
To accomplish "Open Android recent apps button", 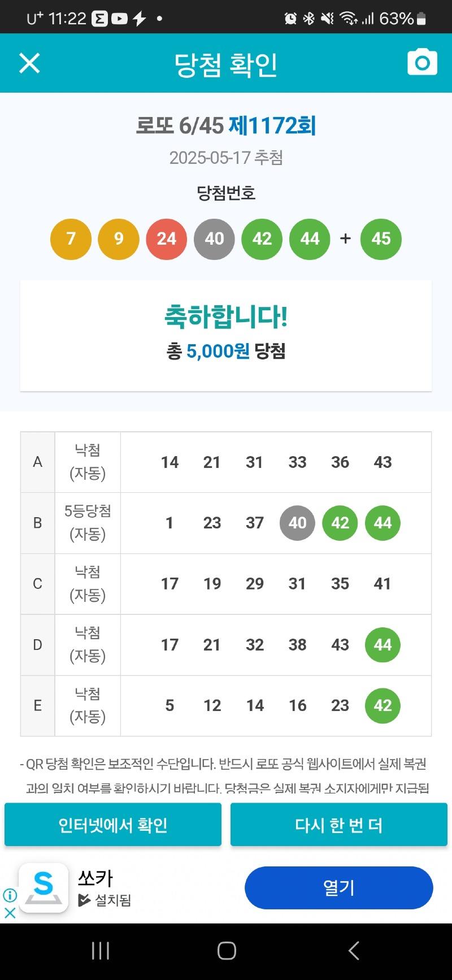I will (x=101, y=951).
